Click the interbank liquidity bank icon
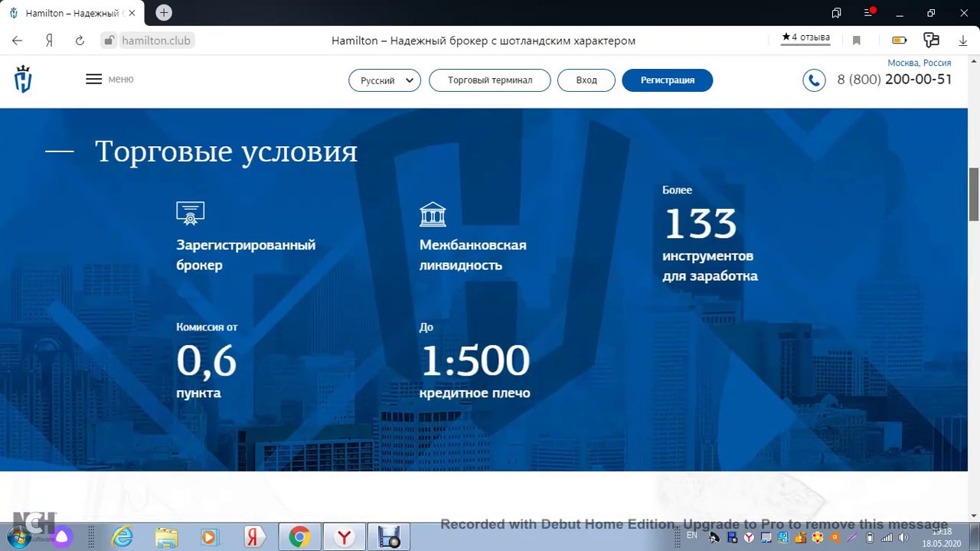This screenshot has width=980, height=551. (433, 214)
